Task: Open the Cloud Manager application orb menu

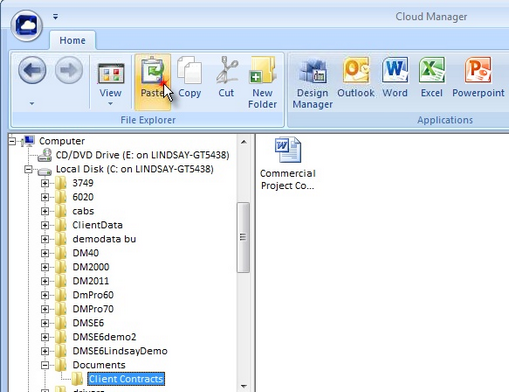Action: 27,26
